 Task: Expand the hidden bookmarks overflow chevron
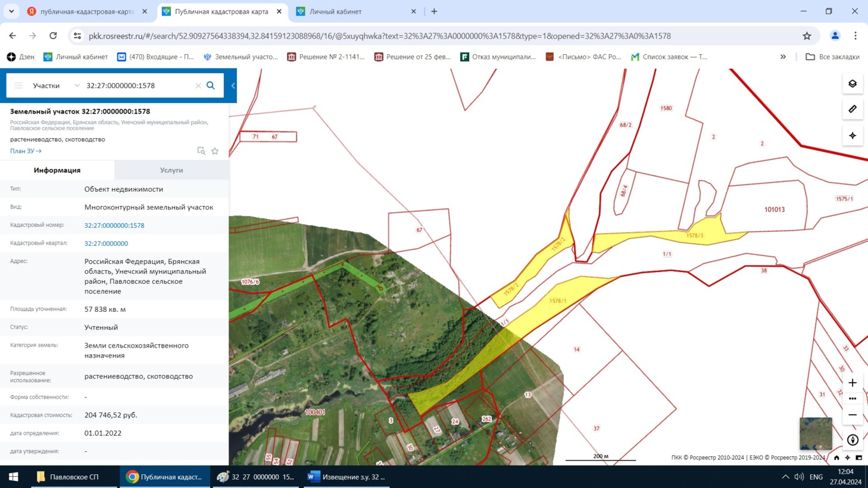point(783,57)
